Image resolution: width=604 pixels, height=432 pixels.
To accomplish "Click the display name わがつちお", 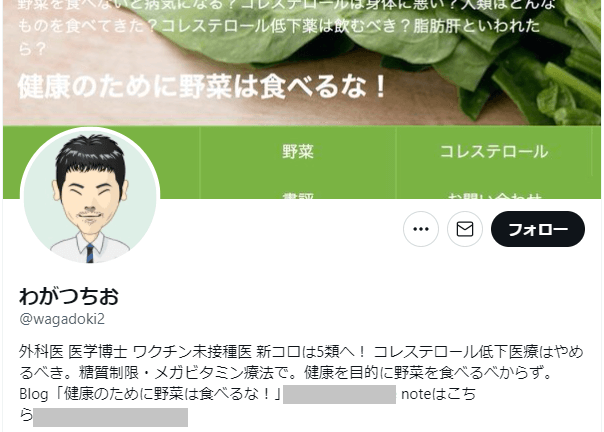I will (69, 296).
